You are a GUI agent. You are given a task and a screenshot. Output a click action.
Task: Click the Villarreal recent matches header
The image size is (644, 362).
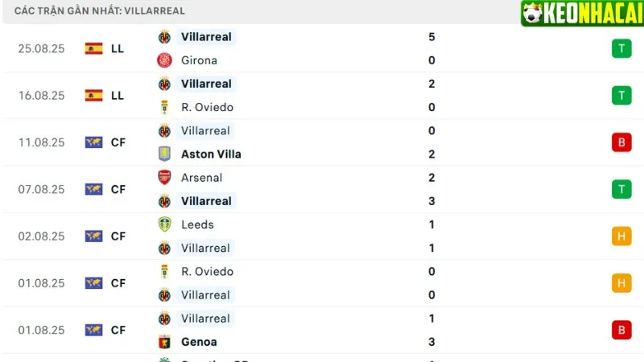pos(100,11)
